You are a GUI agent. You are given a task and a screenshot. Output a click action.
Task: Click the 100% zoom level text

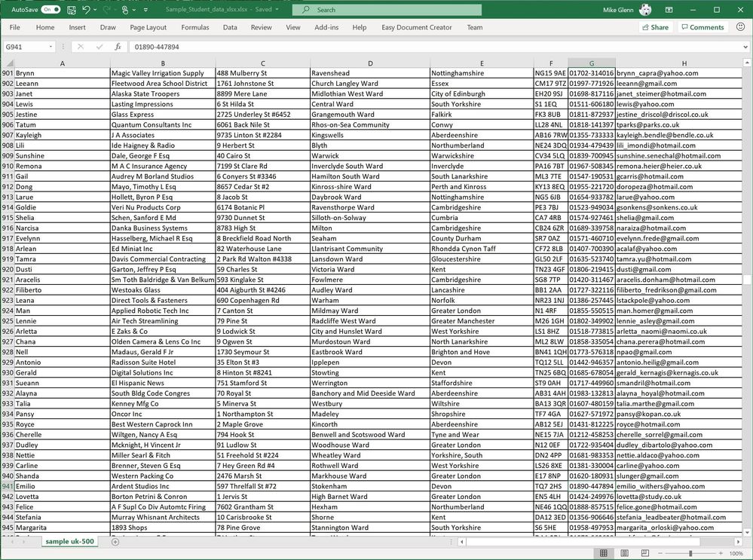[x=736, y=553]
